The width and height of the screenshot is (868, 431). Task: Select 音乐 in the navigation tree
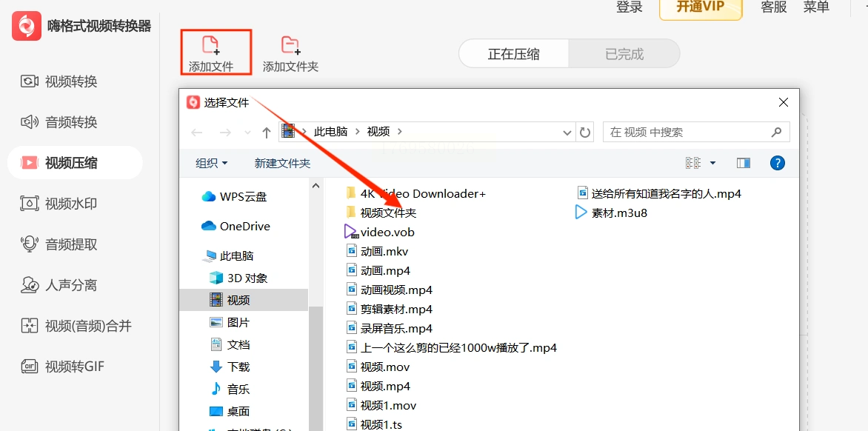coord(229,389)
